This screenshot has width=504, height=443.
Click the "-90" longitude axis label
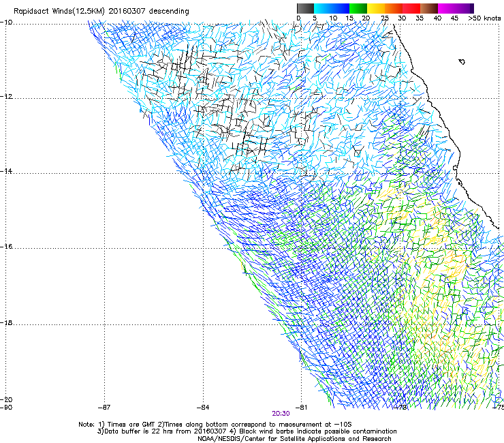click(x=6, y=408)
